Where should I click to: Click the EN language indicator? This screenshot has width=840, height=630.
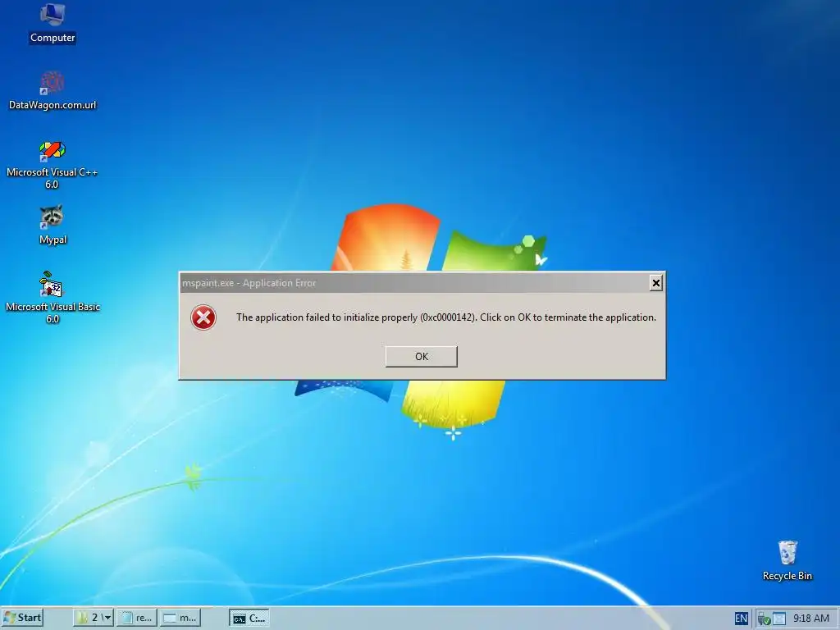point(741,619)
